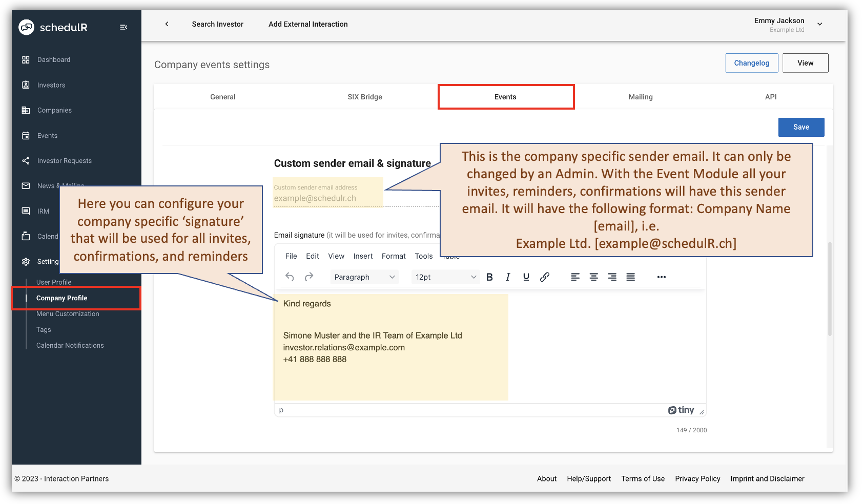Undo last change in the signature editor
This screenshot has height=504, width=864.
(290, 277)
